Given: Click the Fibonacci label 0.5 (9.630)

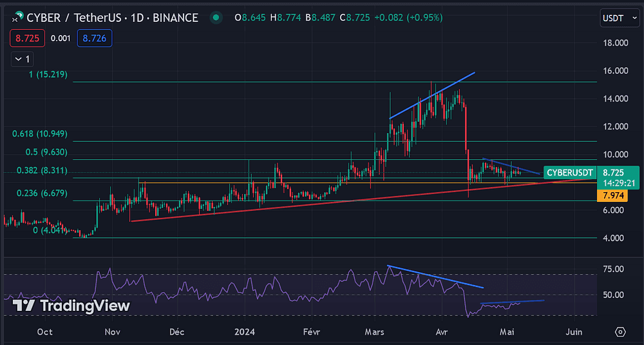Looking at the screenshot, I should 45,152.
